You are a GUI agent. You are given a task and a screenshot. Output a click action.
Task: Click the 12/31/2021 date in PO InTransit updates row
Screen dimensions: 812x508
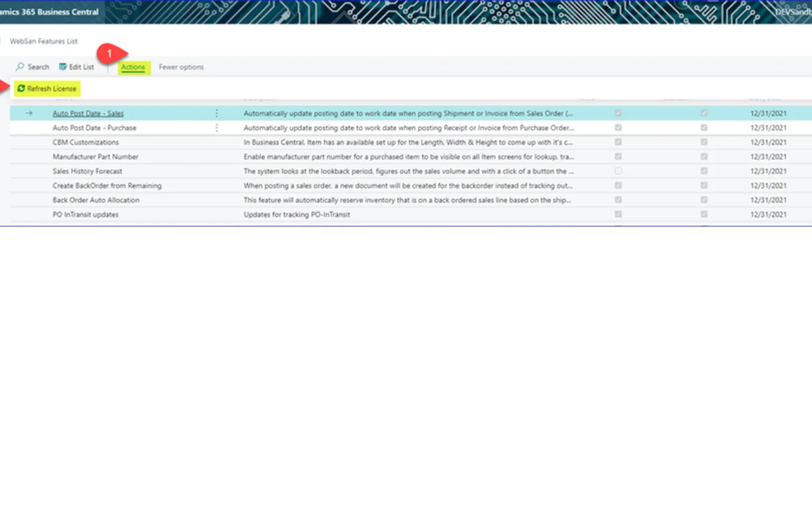pyautogui.click(x=768, y=215)
